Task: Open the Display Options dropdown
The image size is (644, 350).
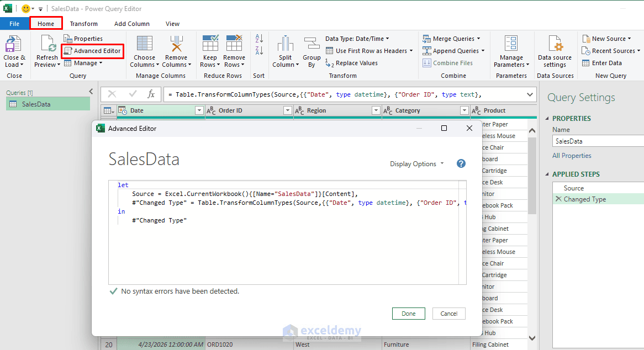Action: [x=417, y=164]
